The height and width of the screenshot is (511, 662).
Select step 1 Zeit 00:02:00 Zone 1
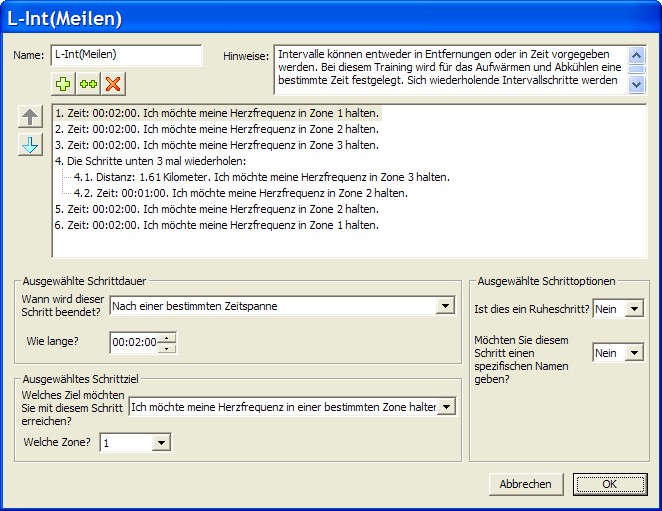tap(217, 113)
